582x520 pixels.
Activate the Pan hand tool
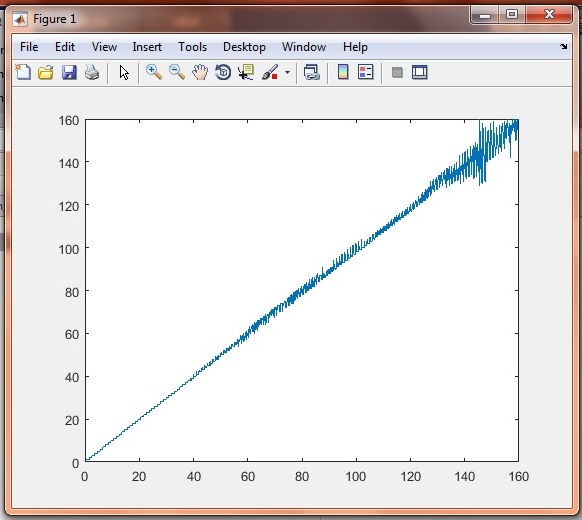200,72
